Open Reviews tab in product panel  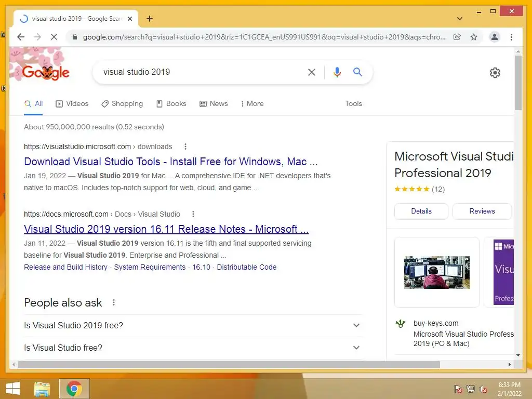click(482, 211)
